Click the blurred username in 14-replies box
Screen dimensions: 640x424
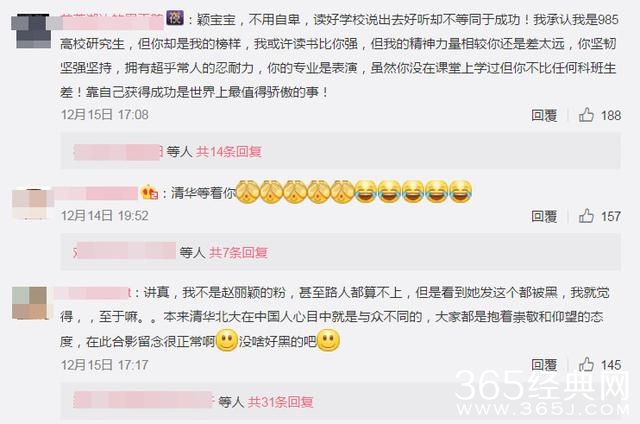coord(118,152)
